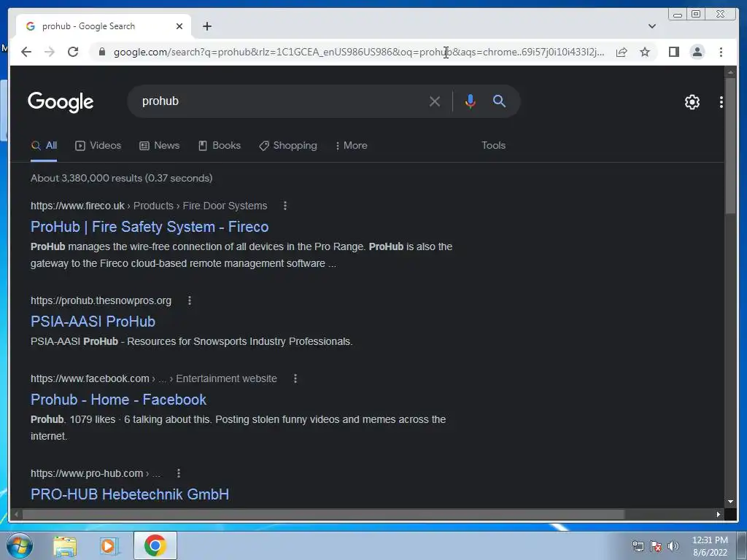Bookmark this page with the star
Viewport: 747px width, 560px height.
pyautogui.click(x=645, y=52)
